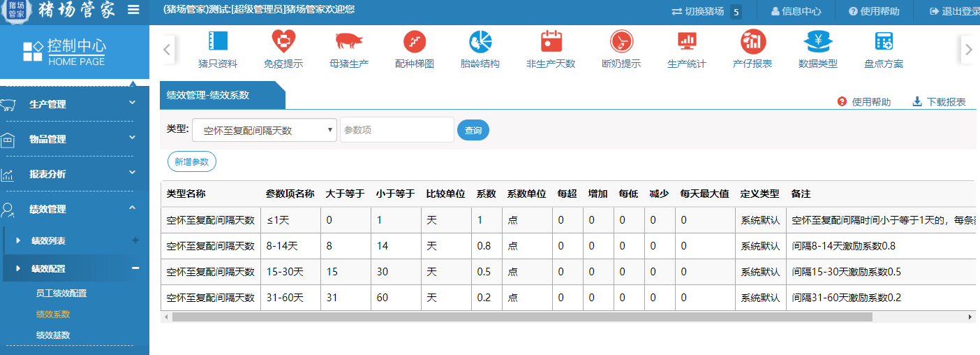Viewport: 980px width, 355px height.
Task: Open 绩效基数 in the sidebar
Action: point(53,335)
